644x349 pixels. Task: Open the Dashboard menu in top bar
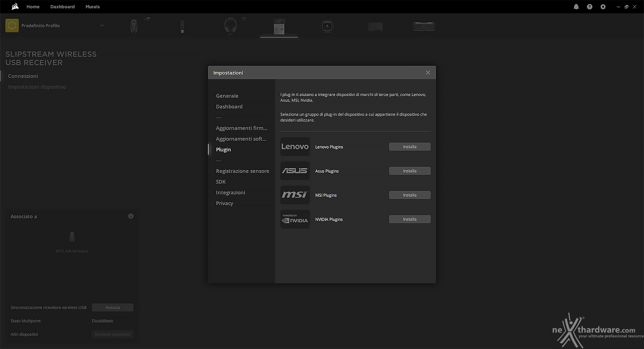[62, 7]
